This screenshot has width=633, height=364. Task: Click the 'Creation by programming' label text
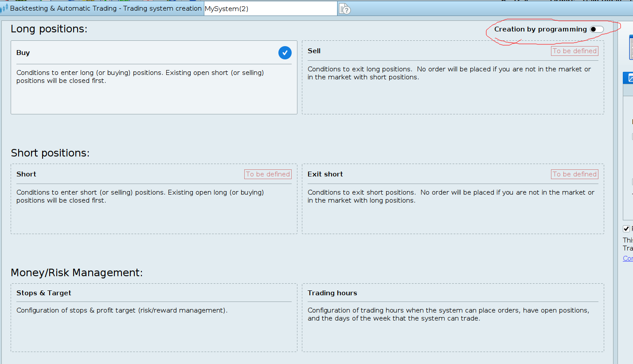pyautogui.click(x=540, y=29)
